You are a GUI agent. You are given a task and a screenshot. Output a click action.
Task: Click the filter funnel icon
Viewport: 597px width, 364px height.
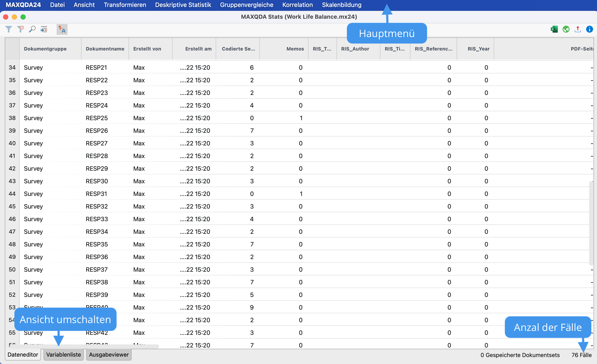(9, 29)
